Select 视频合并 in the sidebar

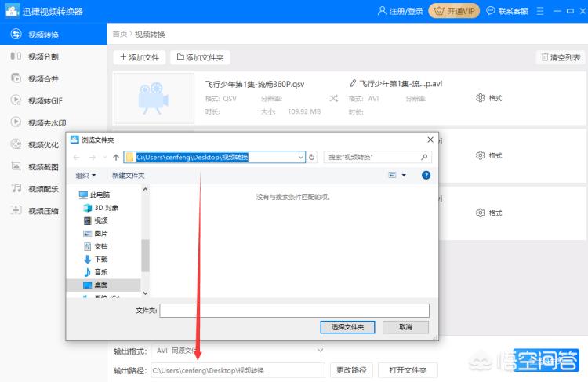pos(43,78)
